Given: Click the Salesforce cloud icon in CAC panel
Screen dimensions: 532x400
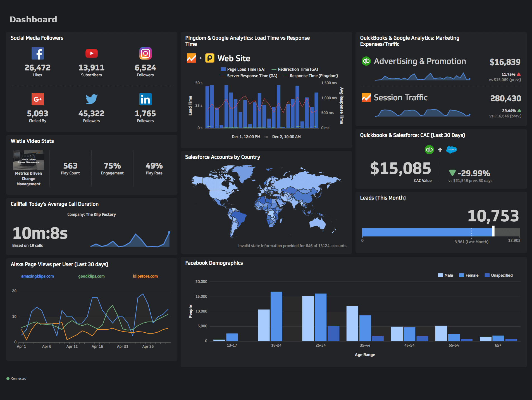Looking at the screenshot, I should [452, 150].
